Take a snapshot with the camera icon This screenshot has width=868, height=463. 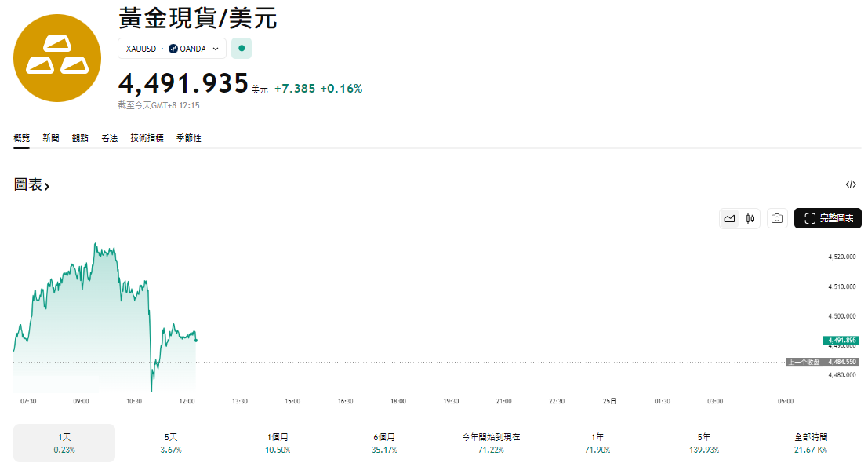coord(776,218)
